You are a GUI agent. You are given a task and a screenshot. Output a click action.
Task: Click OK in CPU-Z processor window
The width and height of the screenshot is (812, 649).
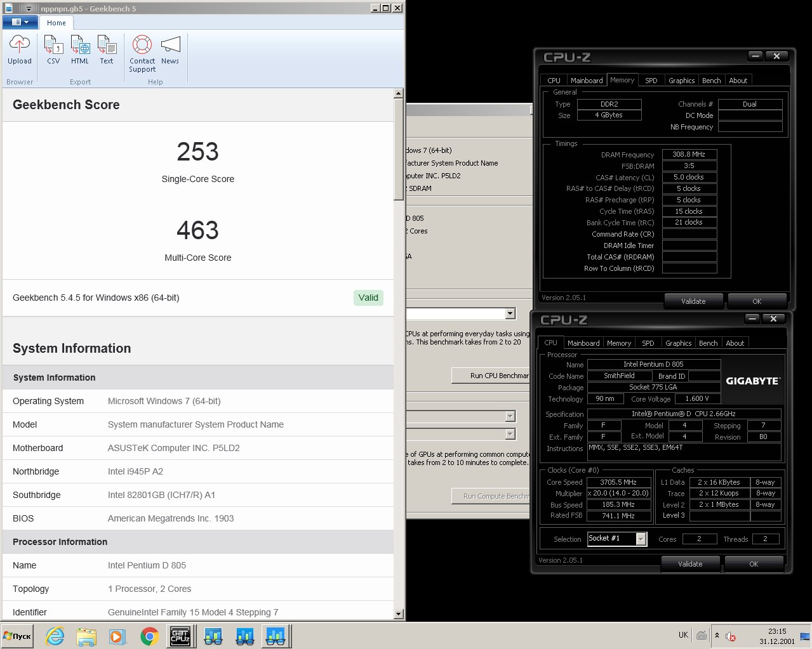754,564
